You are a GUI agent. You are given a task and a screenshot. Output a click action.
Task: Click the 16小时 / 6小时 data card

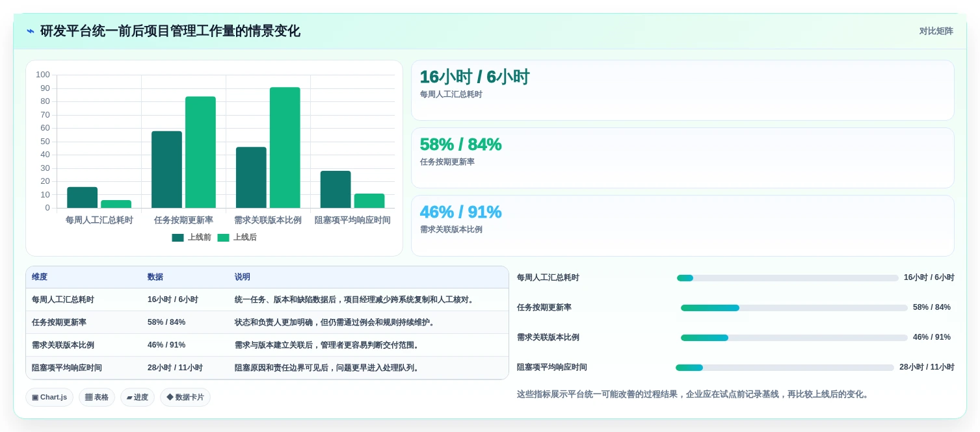(x=683, y=90)
